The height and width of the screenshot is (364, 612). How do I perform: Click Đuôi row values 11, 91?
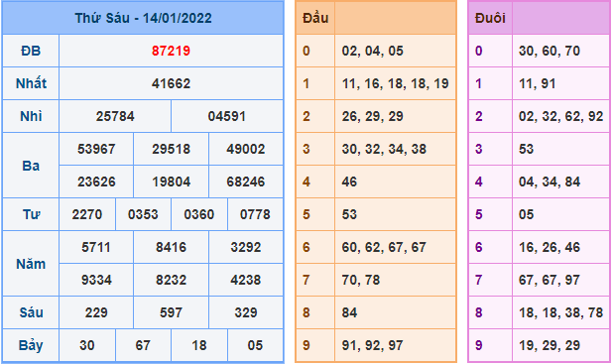point(537,83)
